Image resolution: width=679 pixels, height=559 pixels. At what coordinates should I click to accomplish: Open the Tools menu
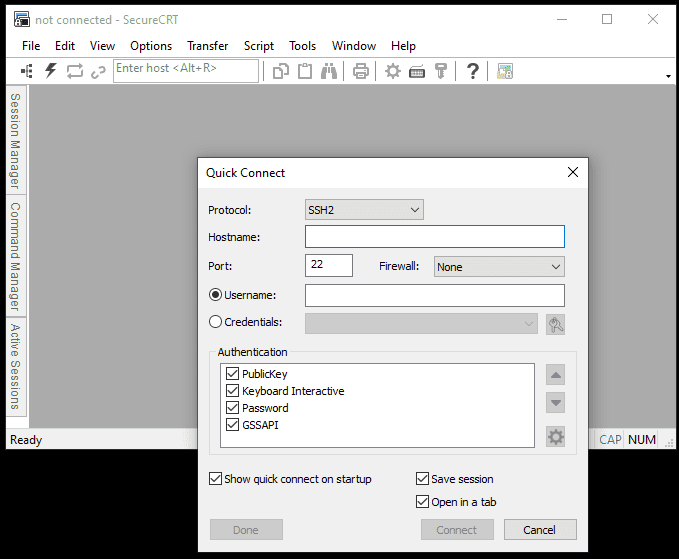point(302,46)
